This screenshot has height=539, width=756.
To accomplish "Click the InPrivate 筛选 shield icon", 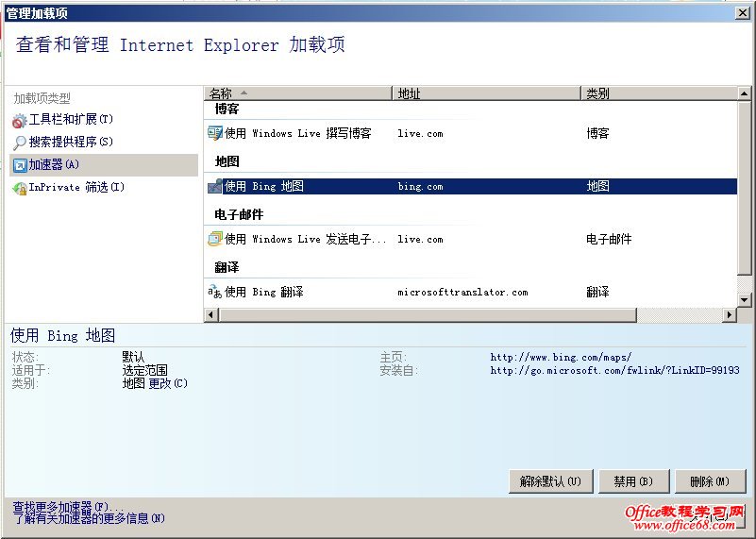I will (19, 188).
